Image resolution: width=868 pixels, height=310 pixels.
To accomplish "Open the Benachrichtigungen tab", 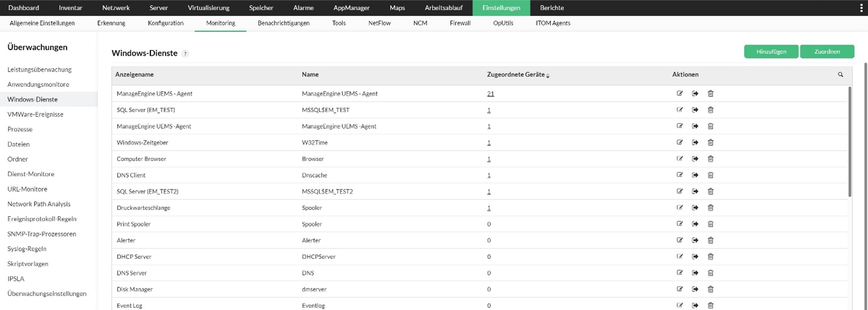I will coord(284,23).
